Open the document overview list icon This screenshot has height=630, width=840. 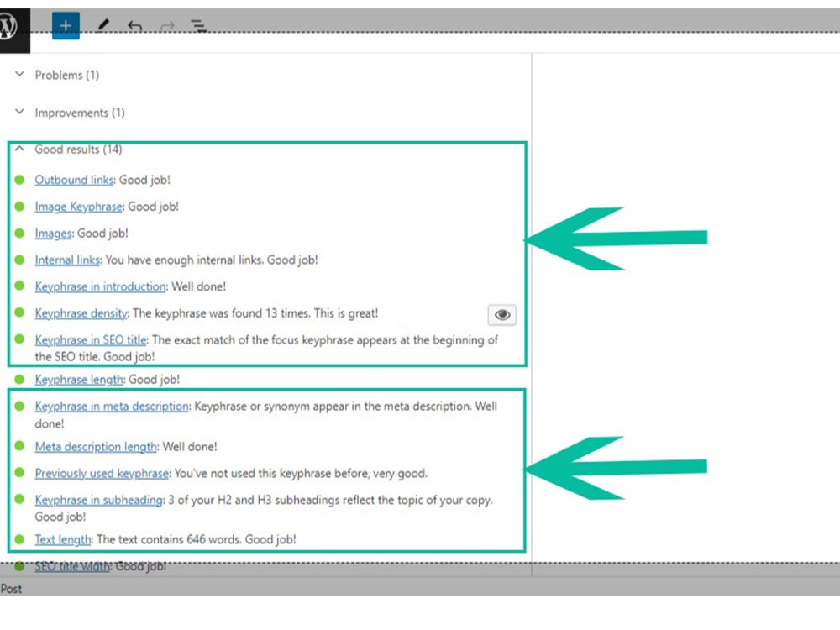pos(199,25)
